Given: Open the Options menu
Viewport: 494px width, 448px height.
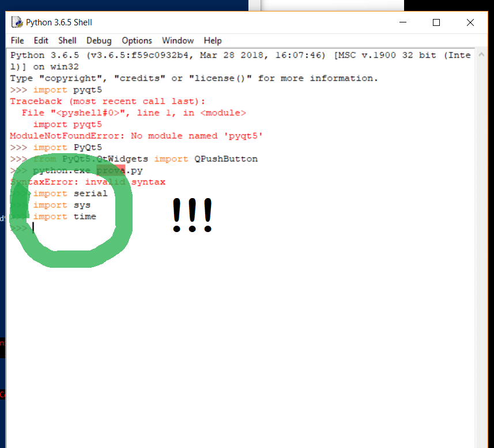Looking at the screenshot, I should pos(137,41).
